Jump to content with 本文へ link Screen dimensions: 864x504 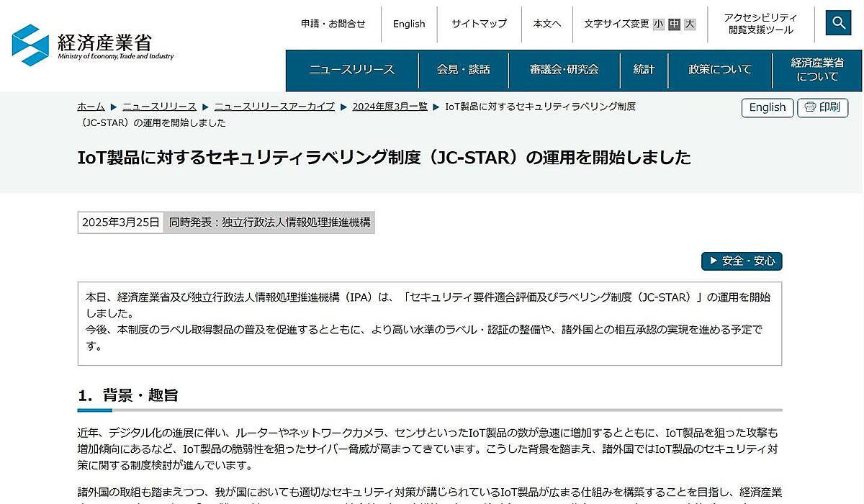[x=546, y=24]
